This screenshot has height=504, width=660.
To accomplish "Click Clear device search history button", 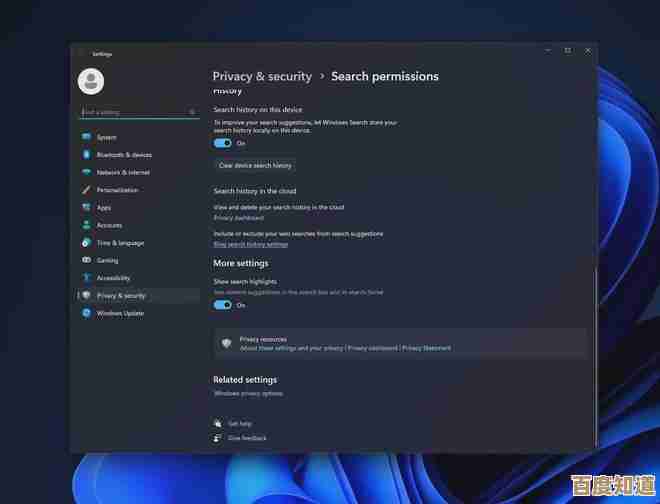I will coord(255,165).
